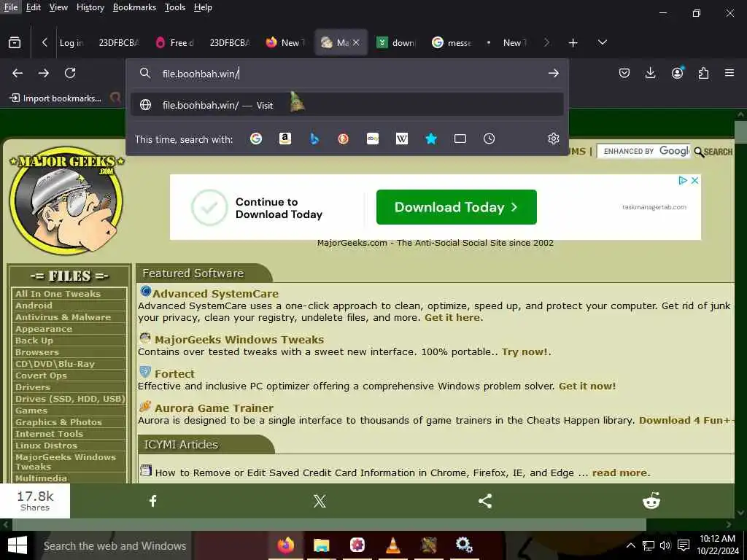
Task: Switch to the Free d tab
Action: point(175,42)
